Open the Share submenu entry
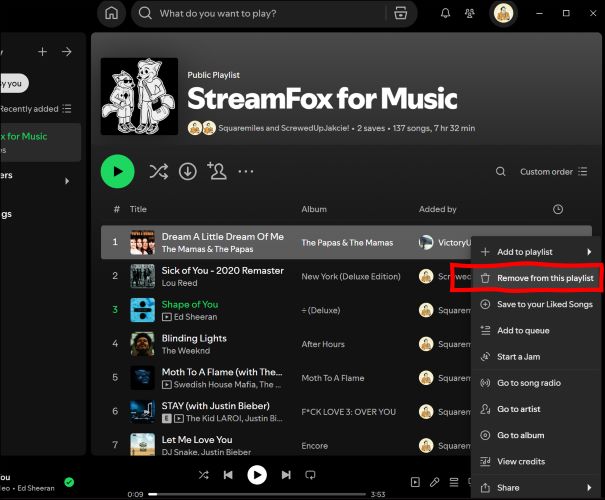Image resolution: width=605 pixels, height=500 pixels. point(536,488)
